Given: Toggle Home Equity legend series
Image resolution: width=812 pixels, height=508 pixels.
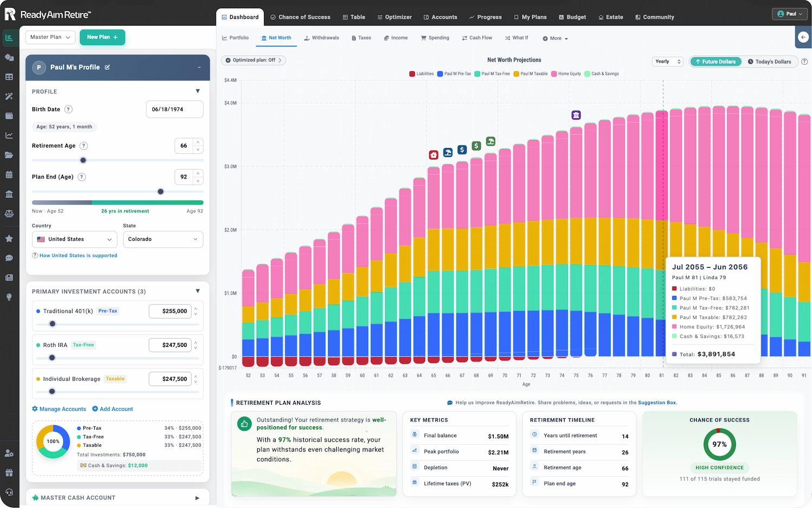Looking at the screenshot, I should pyautogui.click(x=566, y=74).
